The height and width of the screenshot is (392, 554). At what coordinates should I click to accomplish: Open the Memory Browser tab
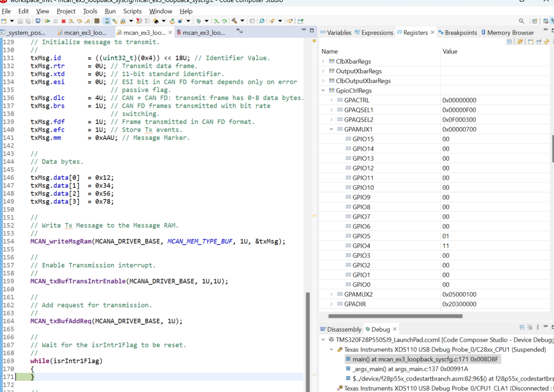[x=510, y=33]
